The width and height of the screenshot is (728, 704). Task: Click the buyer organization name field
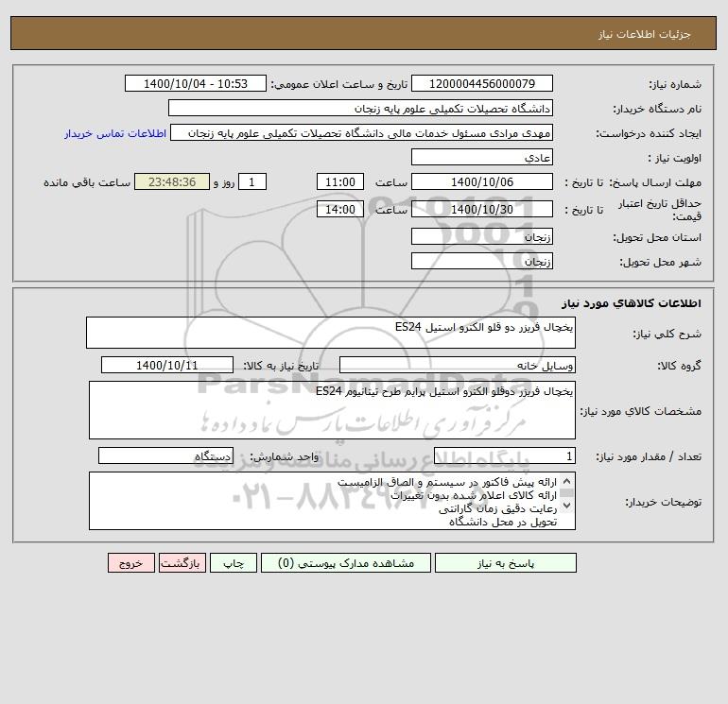pyautogui.click(x=360, y=108)
